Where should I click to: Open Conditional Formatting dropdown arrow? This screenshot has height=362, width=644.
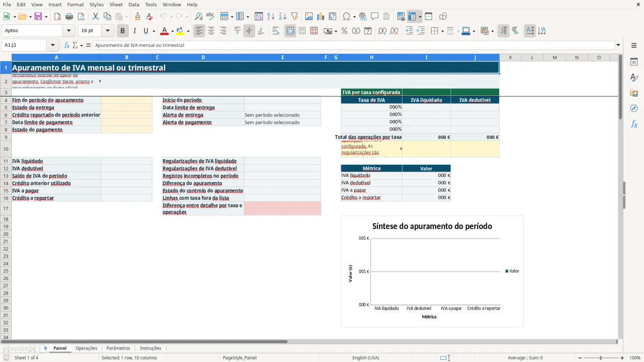pos(492,31)
